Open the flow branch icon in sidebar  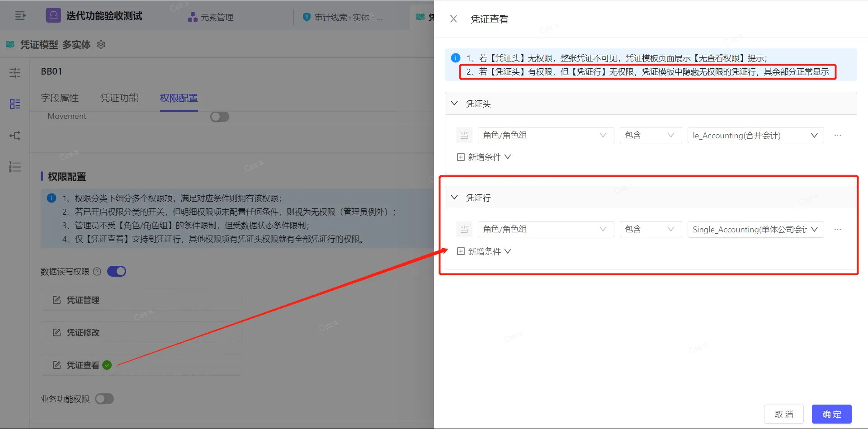pos(15,136)
